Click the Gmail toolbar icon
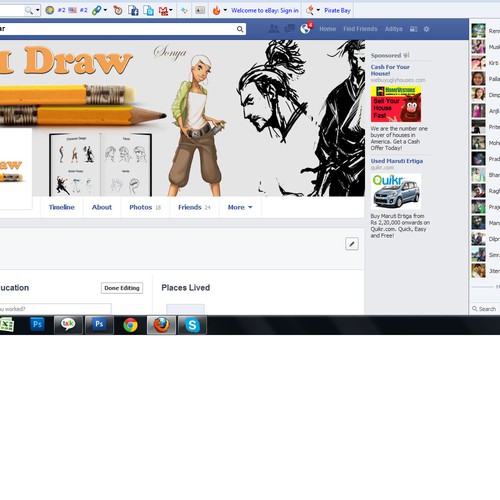Viewport: 500px width, 500px height. pyautogui.click(x=163, y=11)
